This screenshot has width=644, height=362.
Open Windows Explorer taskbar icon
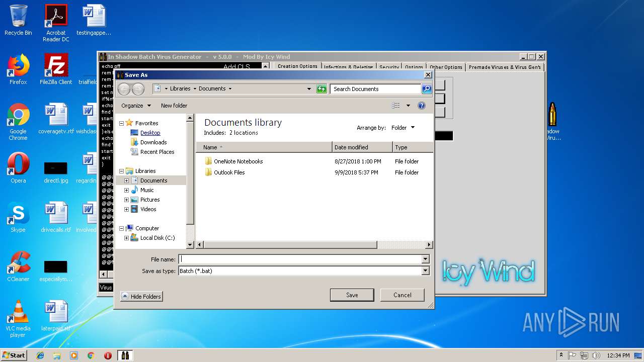coord(57,355)
